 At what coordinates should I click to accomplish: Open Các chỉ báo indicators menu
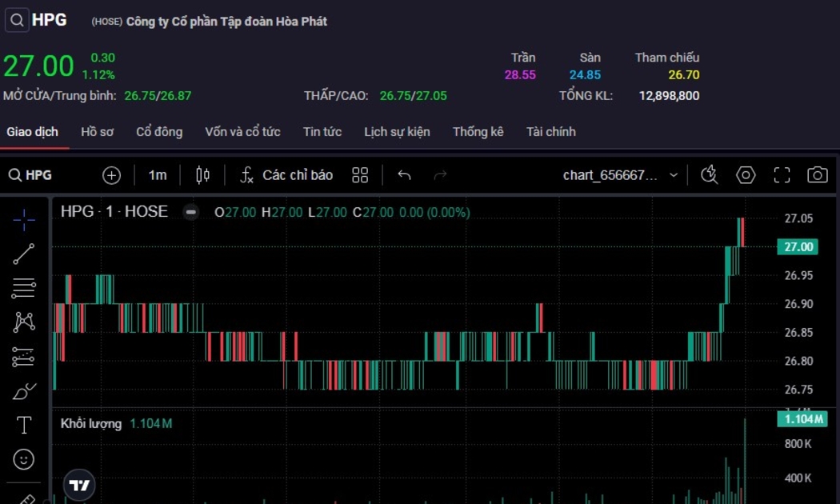[287, 175]
